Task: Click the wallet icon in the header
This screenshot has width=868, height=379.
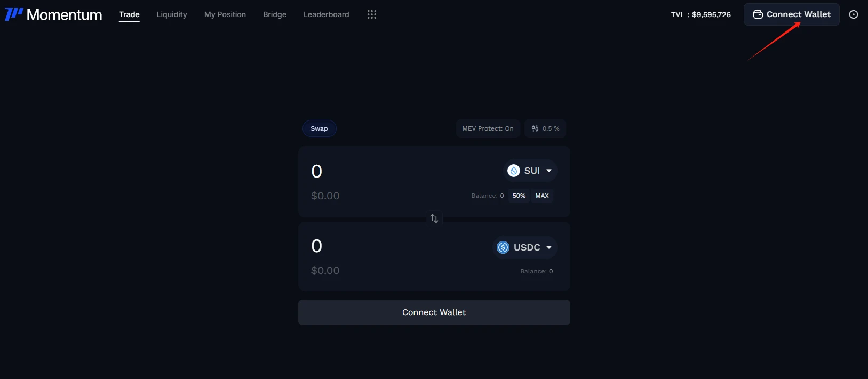Action: point(758,14)
